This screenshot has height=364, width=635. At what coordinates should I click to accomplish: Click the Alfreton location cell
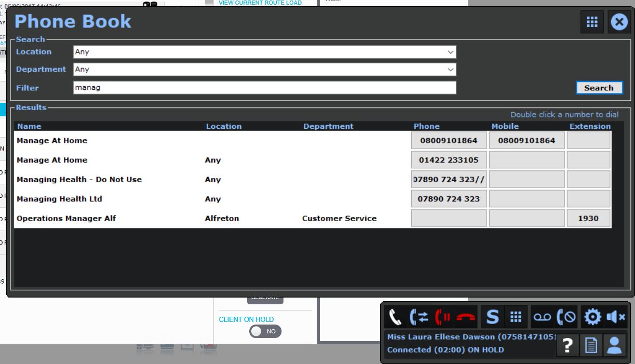(x=222, y=219)
